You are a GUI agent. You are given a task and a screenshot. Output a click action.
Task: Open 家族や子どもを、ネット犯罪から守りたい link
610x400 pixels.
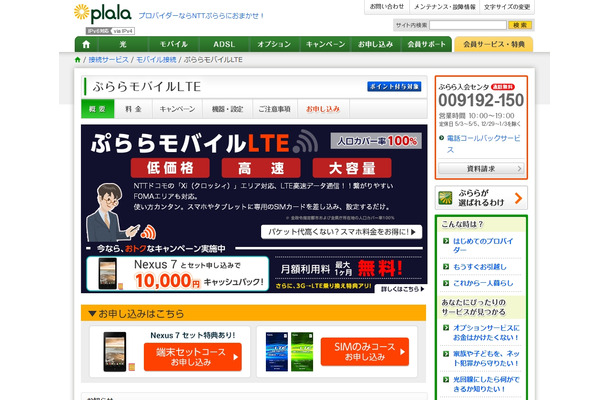pyautogui.click(x=486, y=358)
